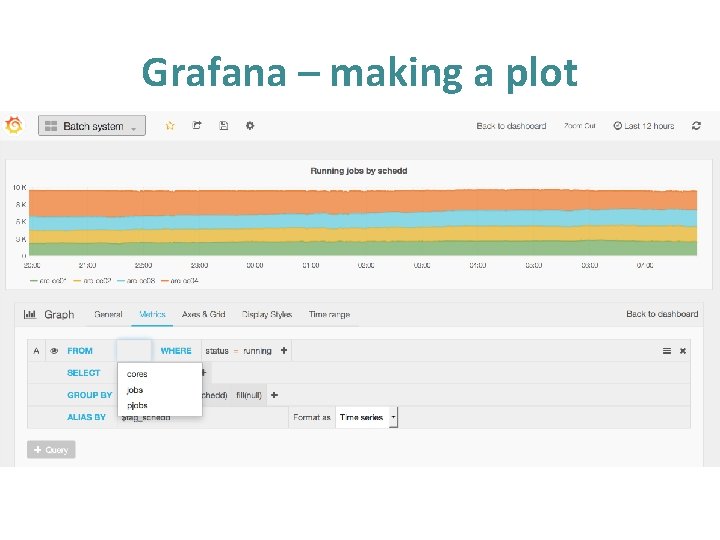This screenshot has height=540, width=720.
Task: Click the yellow legend series entry
Action: click(92, 281)
